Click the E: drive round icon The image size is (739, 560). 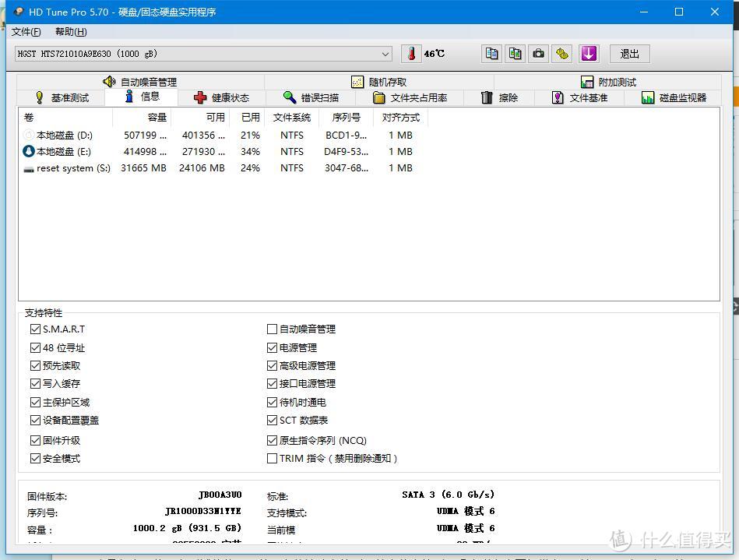pos(29,151)
